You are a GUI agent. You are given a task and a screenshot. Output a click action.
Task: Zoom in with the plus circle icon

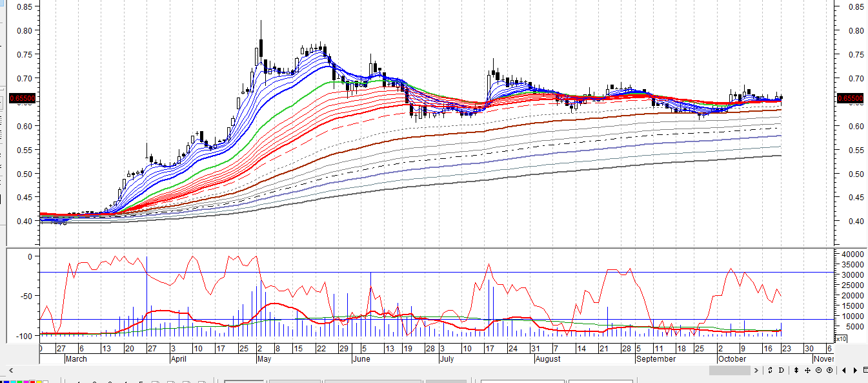coord(829,370)
